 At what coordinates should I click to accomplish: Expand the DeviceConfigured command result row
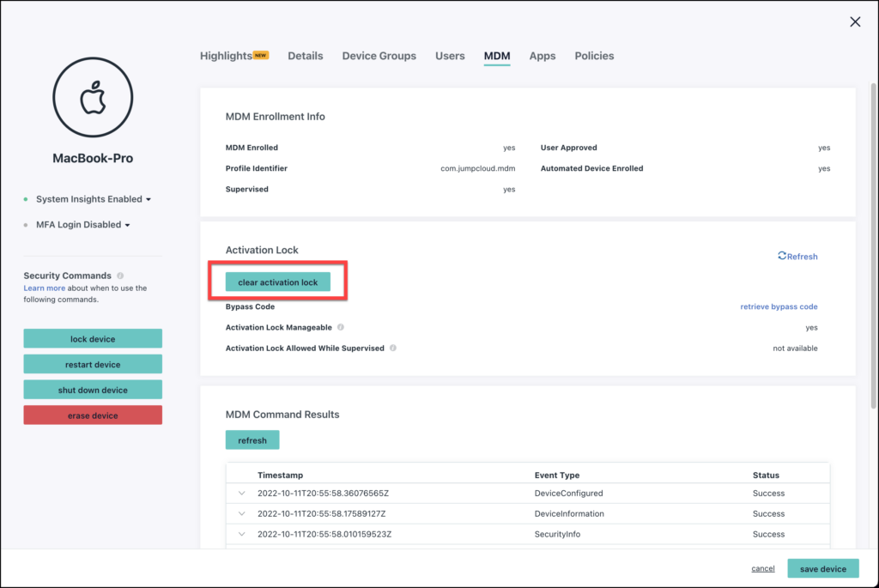pos(241,493)
